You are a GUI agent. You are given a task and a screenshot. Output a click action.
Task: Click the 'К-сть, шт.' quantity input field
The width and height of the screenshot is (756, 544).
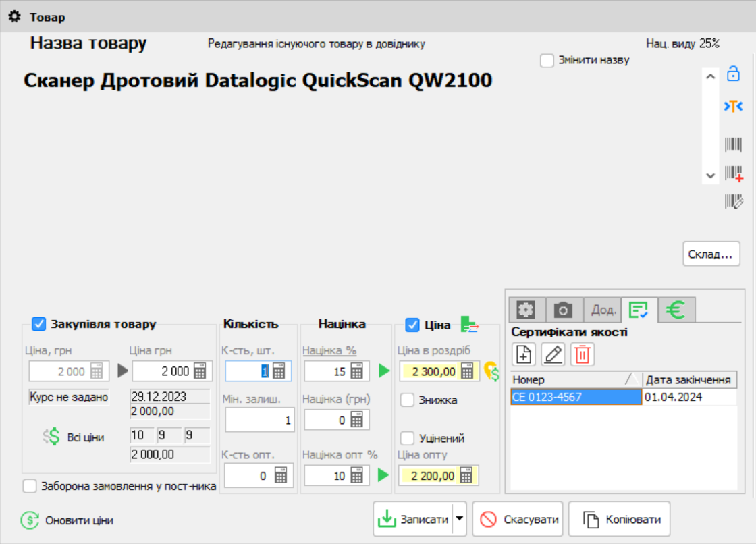[250, 371]
